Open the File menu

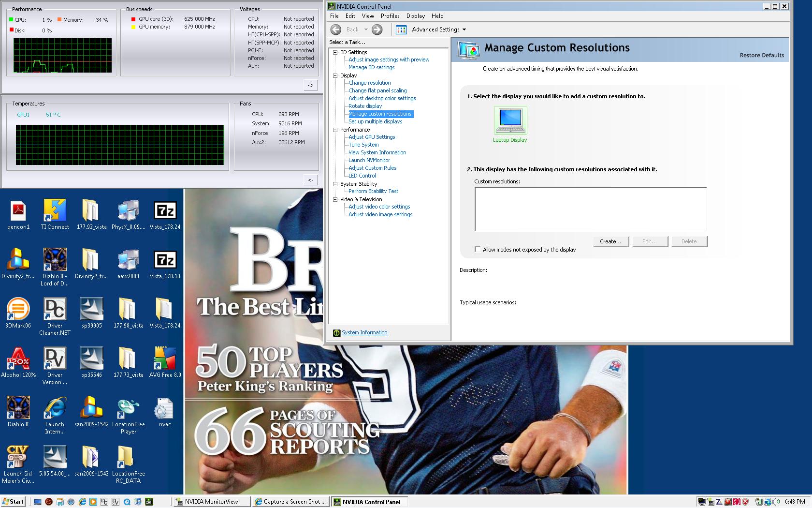(x=334, y=16)
